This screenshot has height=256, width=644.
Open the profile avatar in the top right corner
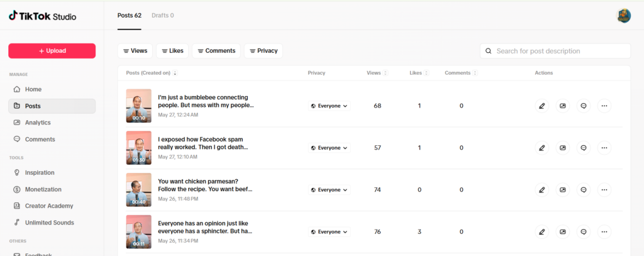click(623, 16)
